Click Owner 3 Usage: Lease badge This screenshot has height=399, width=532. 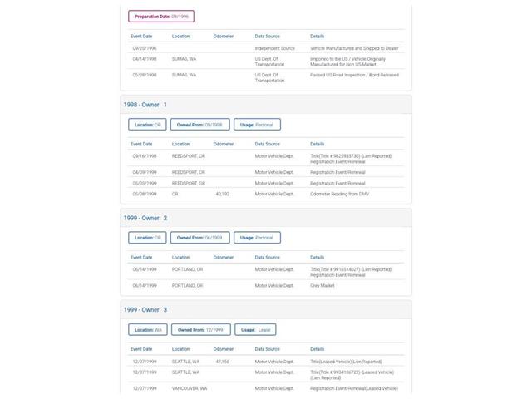[255, 329]
